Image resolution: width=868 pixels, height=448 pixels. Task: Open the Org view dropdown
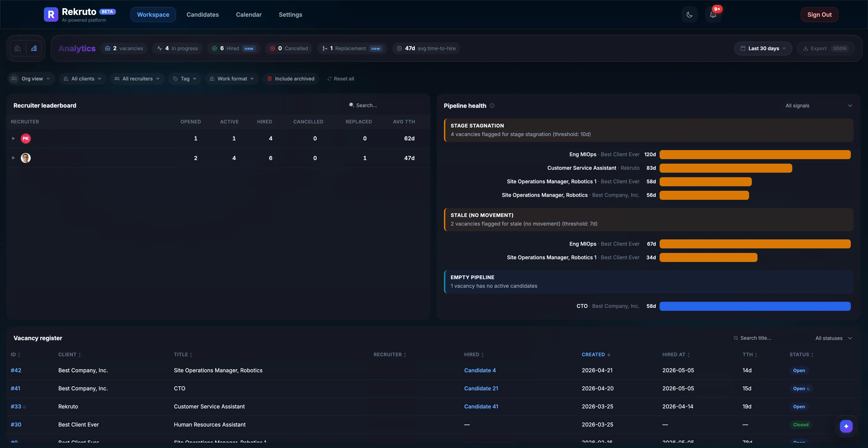pos(31,79)
